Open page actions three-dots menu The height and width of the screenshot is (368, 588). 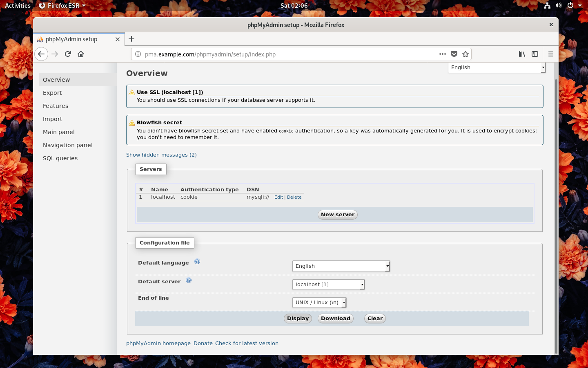pos(443,54)
